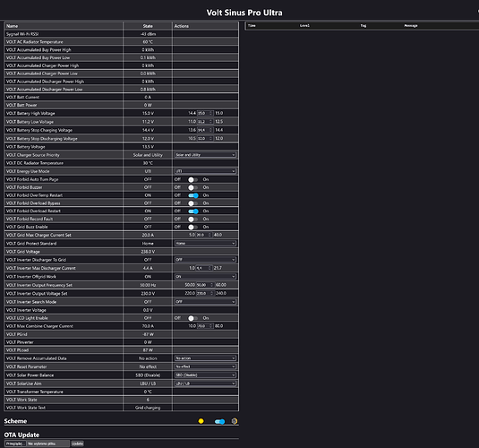479x448 pixels.
Task: Click the Przeglądaj file browse button
Action: tap(15, 444)
